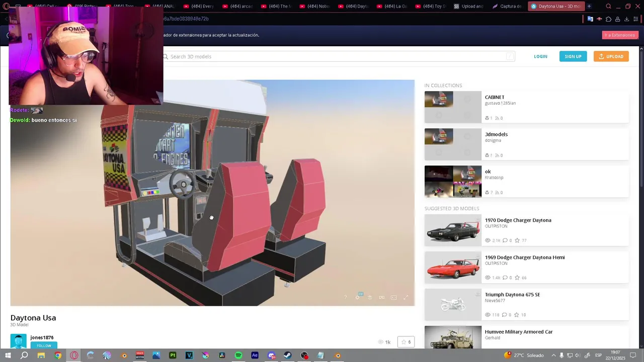Image resolution: width=644 pixels, height=362 pixels.
Task: Toggle theater mode in the viewer
Action: [394, 298]
